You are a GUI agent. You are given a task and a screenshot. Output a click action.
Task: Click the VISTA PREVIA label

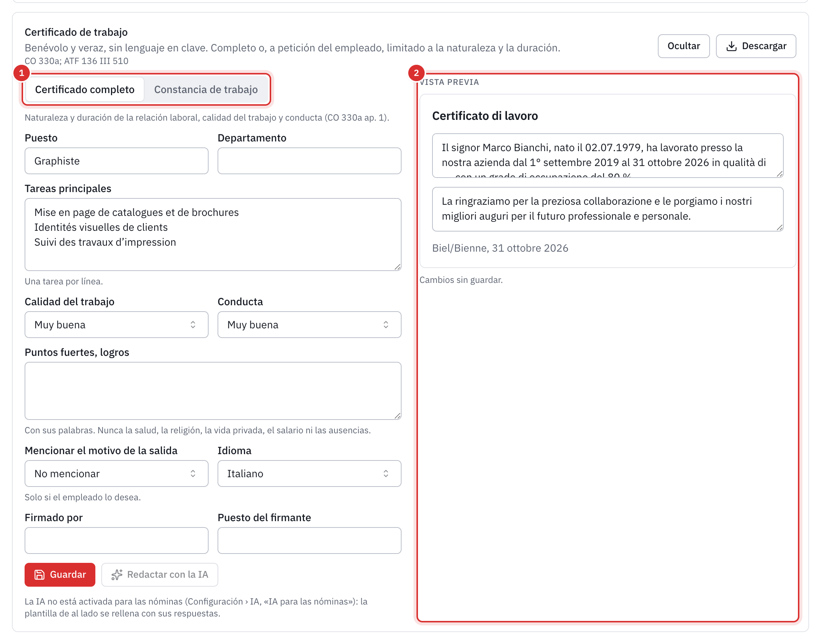(x=449, y=82)
